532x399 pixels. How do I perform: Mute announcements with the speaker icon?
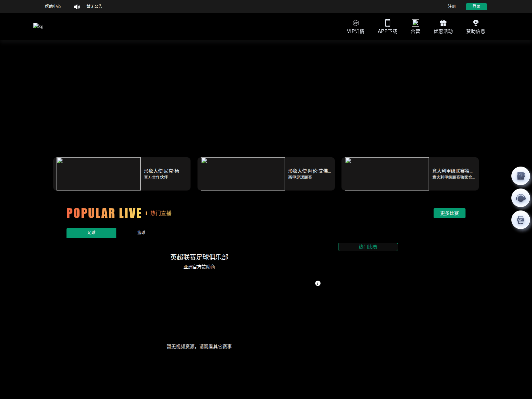[77, 6]
